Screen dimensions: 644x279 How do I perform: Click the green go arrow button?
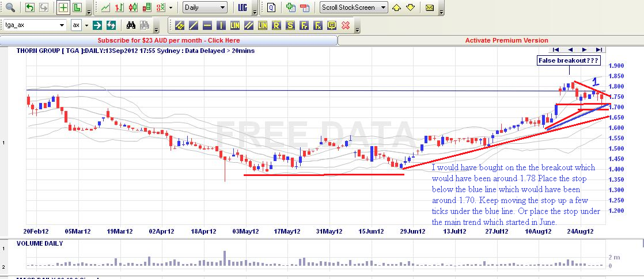97,25
